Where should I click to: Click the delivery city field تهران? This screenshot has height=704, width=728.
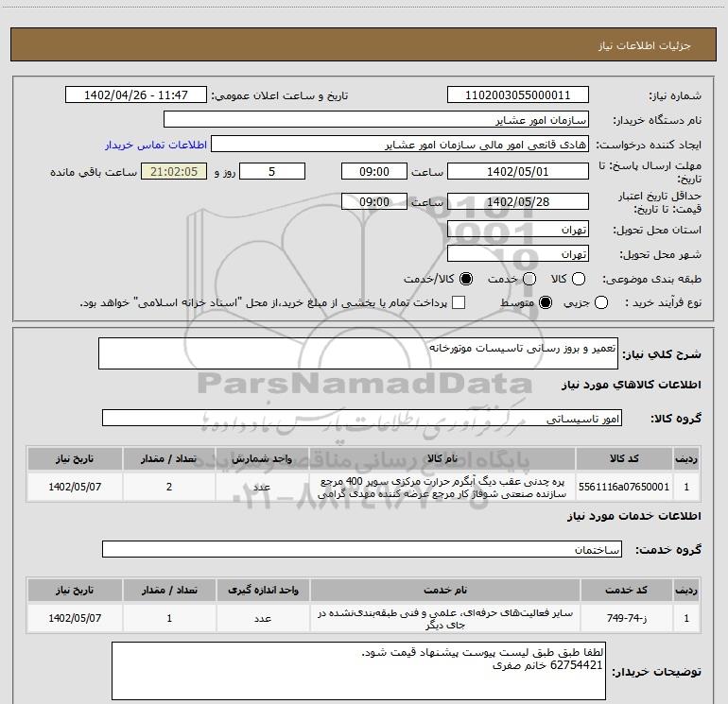pyautogui.click(x=518, y=254)
